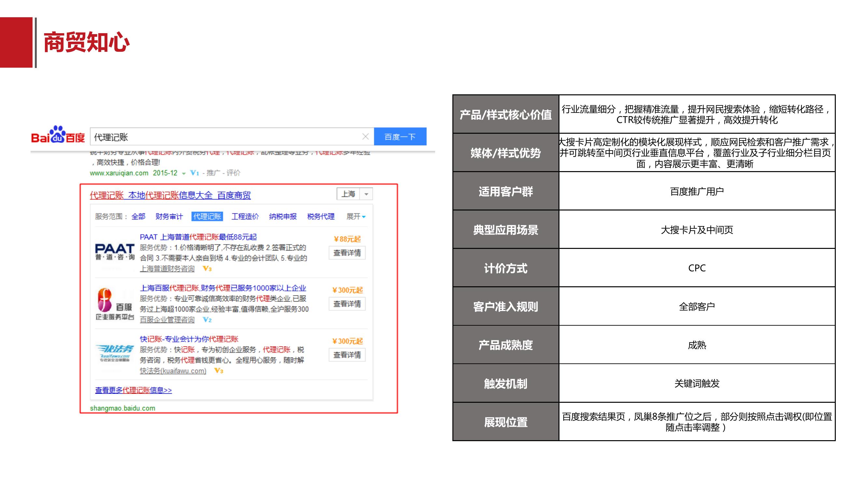The height and width of the screenshot is (488, 868).
Task: Click the www.xaruiqian.com URL
Action: point(119,173)
